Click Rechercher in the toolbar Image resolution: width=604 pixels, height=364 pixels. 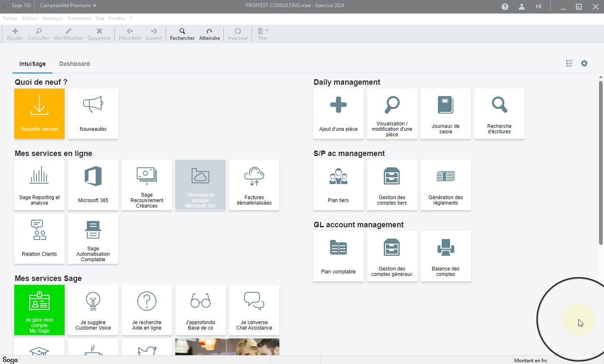click(x=182, y=34)
